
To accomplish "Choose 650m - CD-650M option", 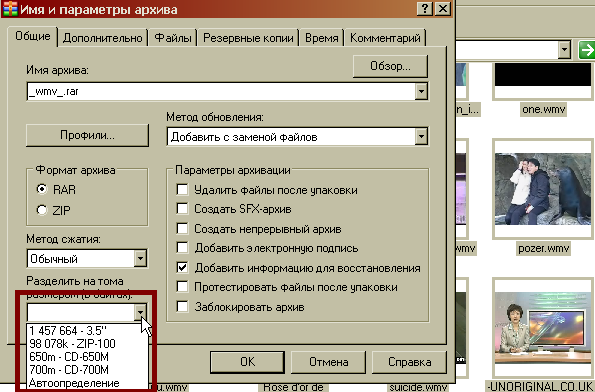I will point(87,357).
